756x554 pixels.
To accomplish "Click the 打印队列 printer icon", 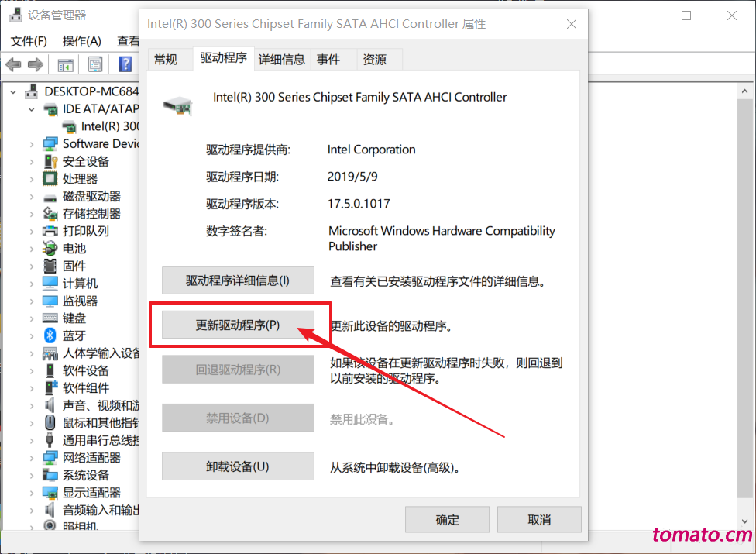I will tap(50, 230).
